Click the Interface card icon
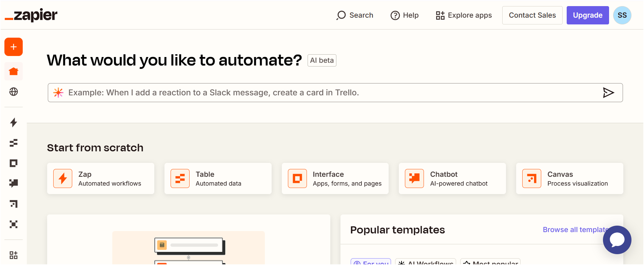This screenshot has height=265, width=644. pos(297,178)
